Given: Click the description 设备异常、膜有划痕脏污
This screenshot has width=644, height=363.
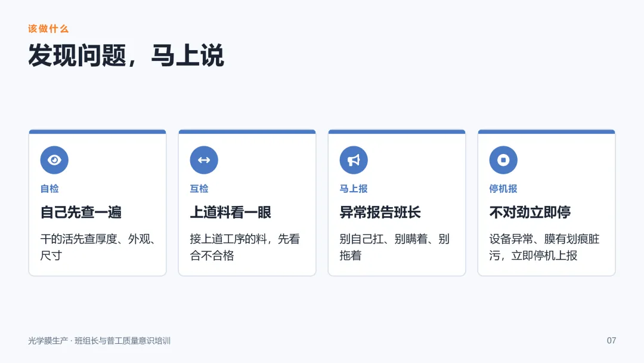Looking at the screenshot, I should 544,239.
